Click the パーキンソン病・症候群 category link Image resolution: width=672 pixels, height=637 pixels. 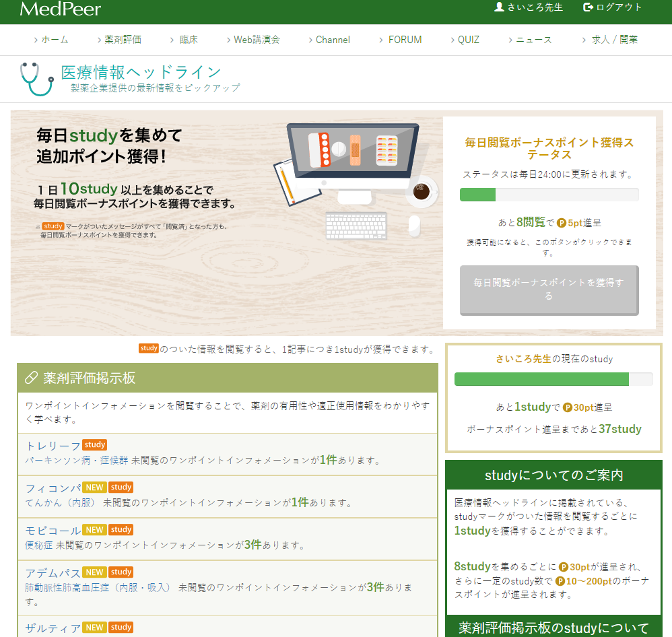click(x=76, y=461)
